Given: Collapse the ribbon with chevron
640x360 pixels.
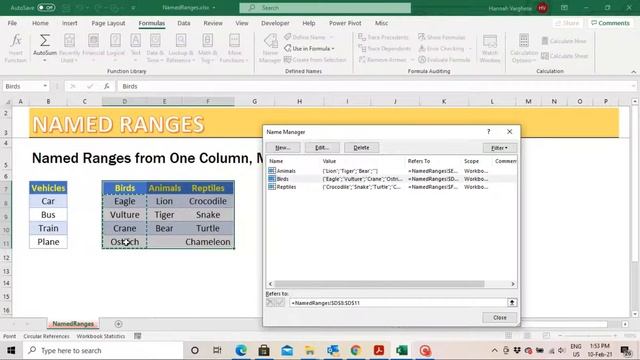Looking at the screenshot, I should pyautogui.click(x=633, y=72).
